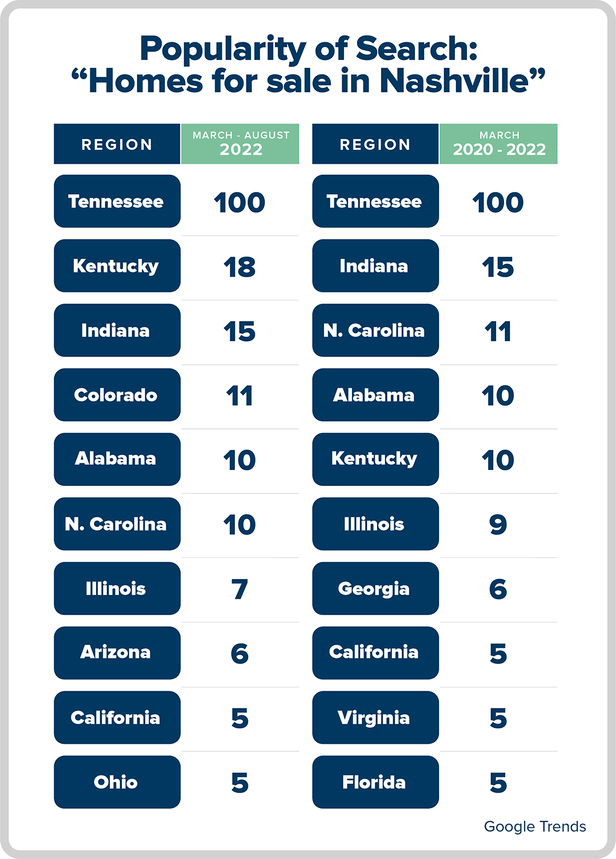Click the value 9 next to Illinois
616x859 pixels.
pyautogui.click(x=498, y=525)
